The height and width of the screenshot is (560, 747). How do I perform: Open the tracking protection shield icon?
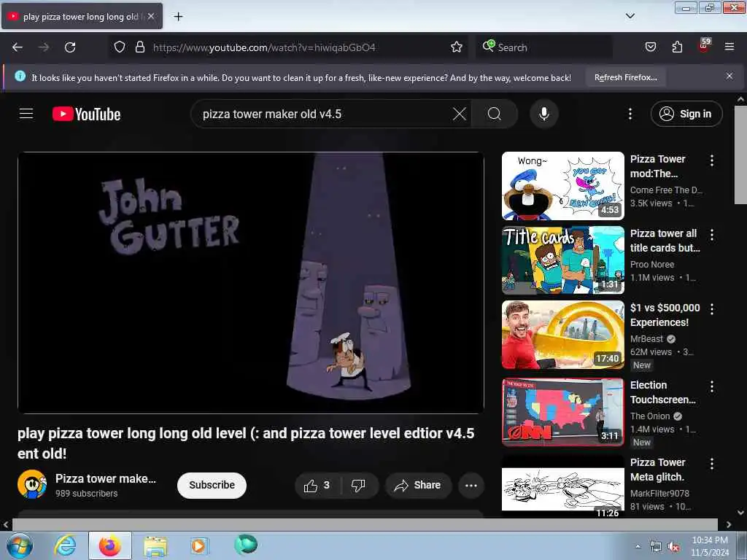click(120, 47)
